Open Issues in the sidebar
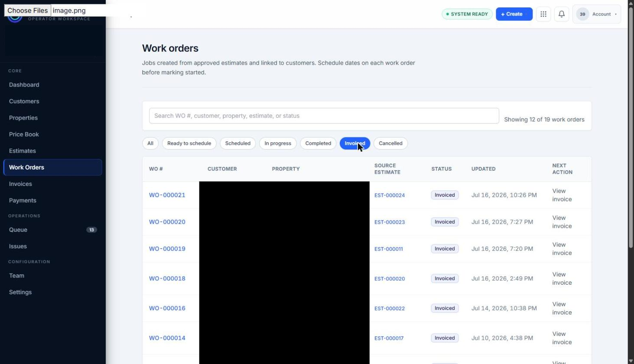The image size is (634, 364). (x=52, y=246)
